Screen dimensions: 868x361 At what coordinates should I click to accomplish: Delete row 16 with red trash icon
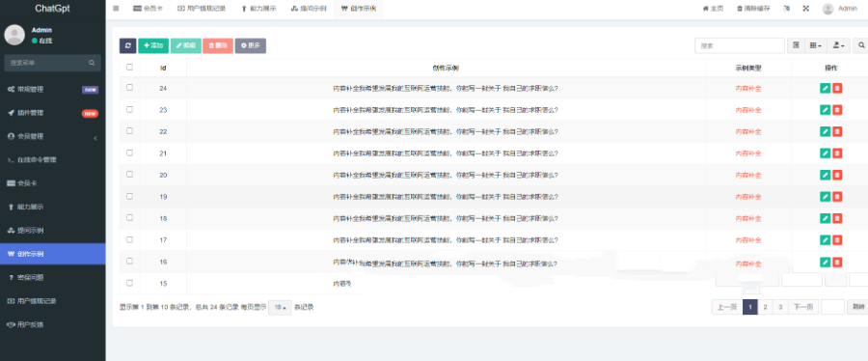[x=837, y=262]
